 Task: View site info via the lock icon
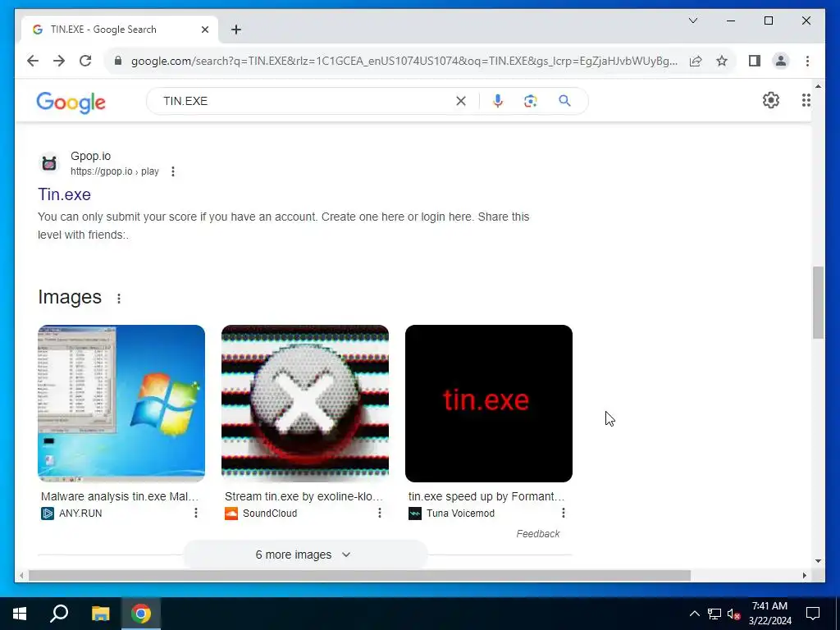tap(118, 61)
